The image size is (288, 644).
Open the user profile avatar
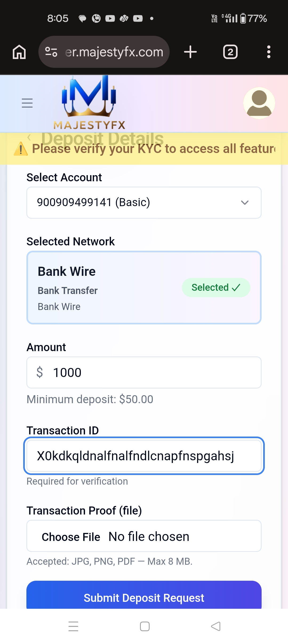coord(259,103)
